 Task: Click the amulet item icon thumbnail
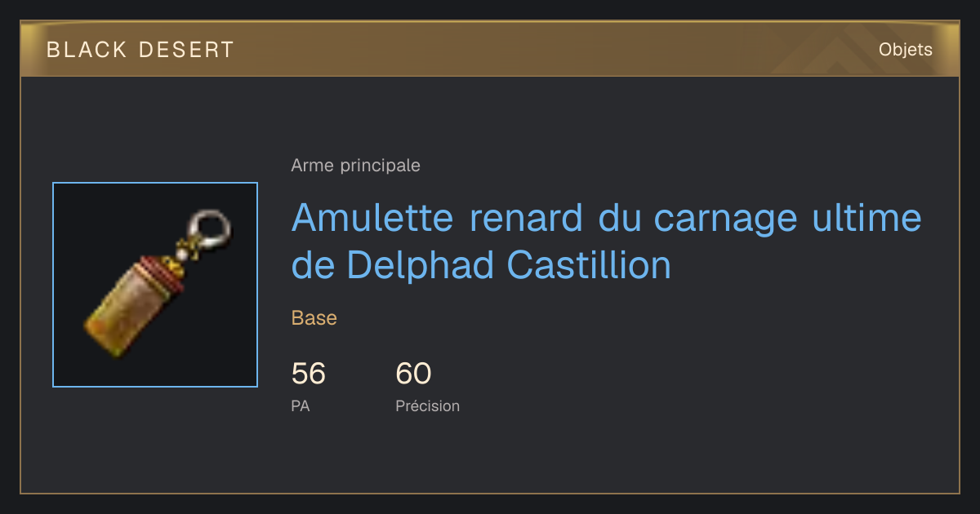[155, 285]
